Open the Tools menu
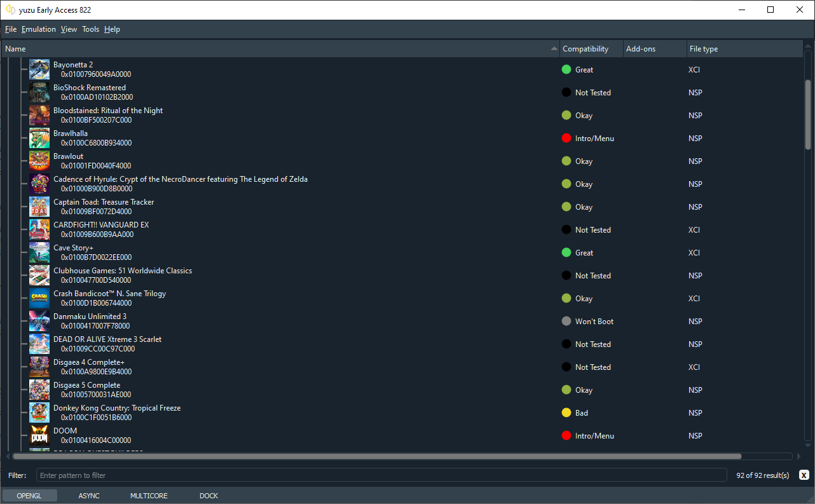 (91, 29)
